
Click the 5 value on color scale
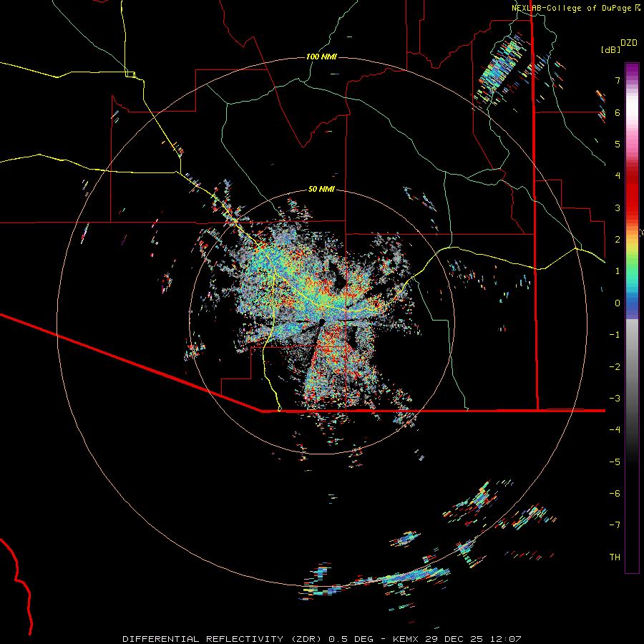click(618, 144)
